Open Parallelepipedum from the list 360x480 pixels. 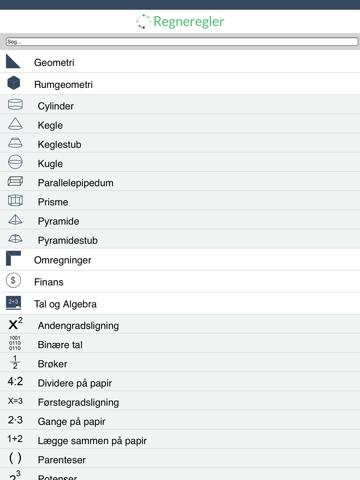click(180, 181)
